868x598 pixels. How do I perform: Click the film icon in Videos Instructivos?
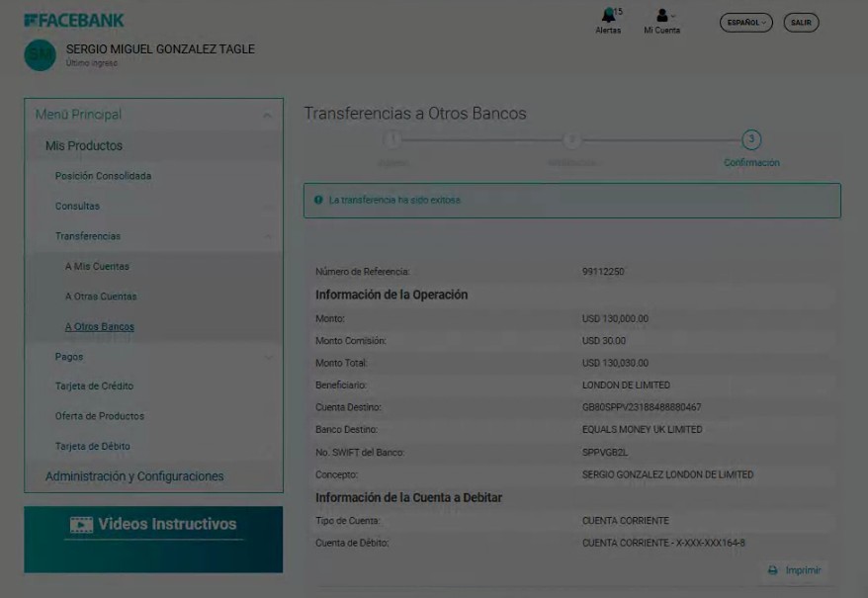pos(81,525)
